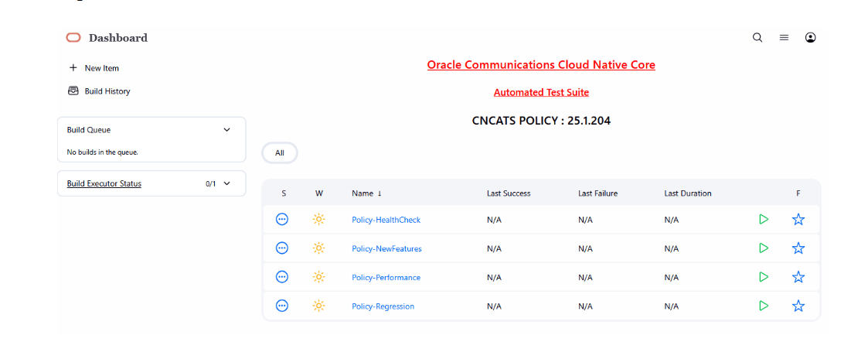This screenshot has height=342, width=868.
Task: Schedule a build for Policy-Performance
Action: tap(764, 276)
